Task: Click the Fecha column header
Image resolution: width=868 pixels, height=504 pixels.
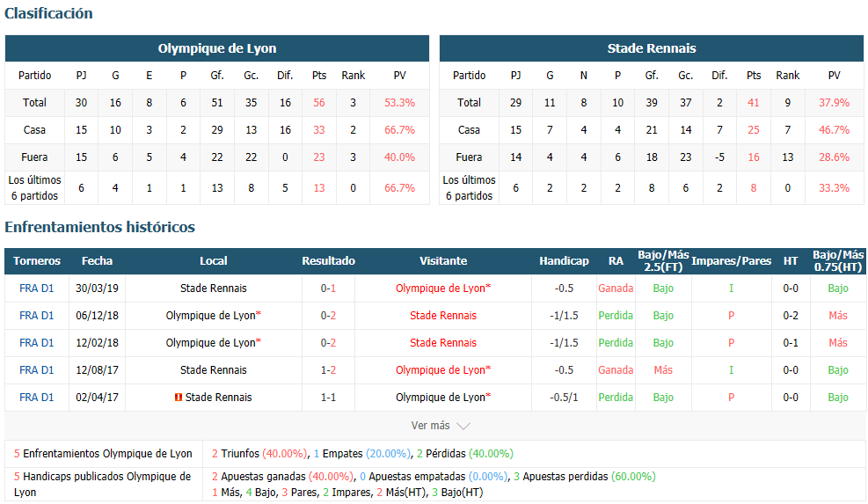Action: click(x=97, y=261)
